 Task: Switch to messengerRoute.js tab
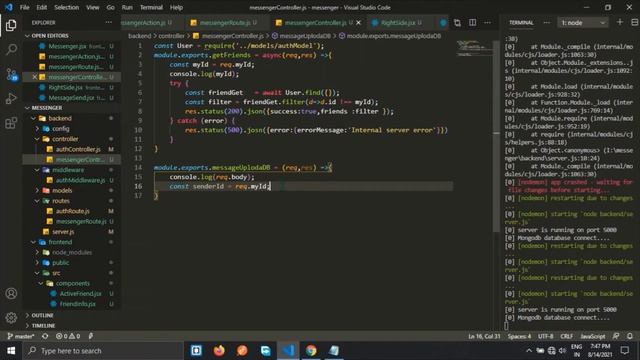point(228,23)
